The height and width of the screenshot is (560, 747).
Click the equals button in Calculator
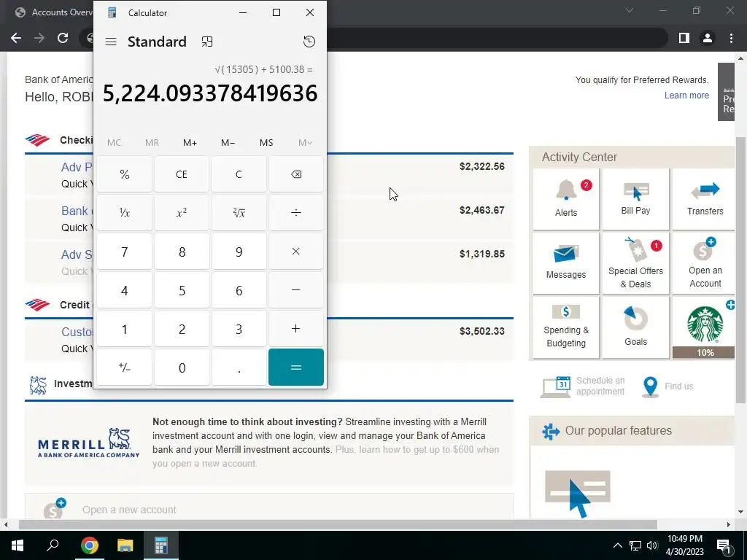click(296, 367)
